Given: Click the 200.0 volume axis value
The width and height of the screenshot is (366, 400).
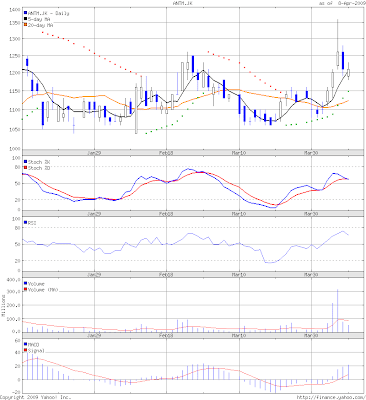Looking at the screenshot, I should [x=14, y=305].
